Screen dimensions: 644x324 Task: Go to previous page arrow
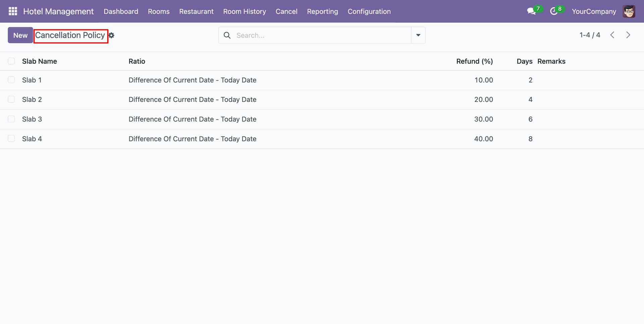point(612,35)
